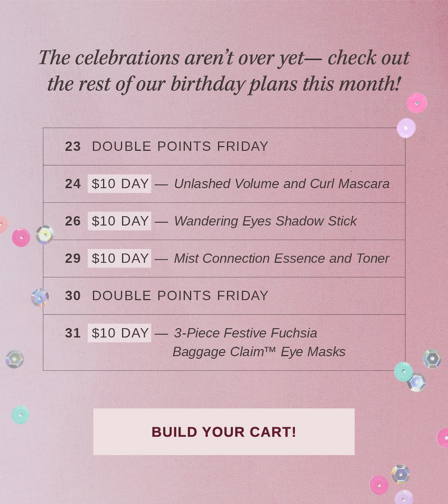Click the date number 29 in the schedule
This screenshot has height=504, width=448.
(73, 259)
